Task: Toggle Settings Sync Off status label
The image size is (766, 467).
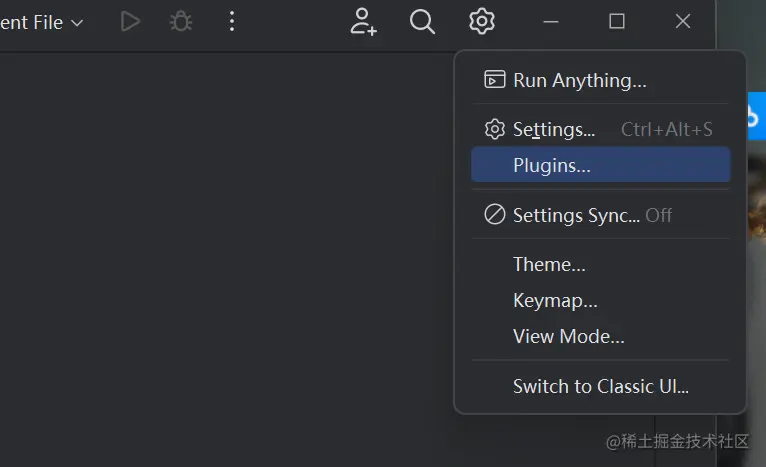Action: (x=659, y=215)
